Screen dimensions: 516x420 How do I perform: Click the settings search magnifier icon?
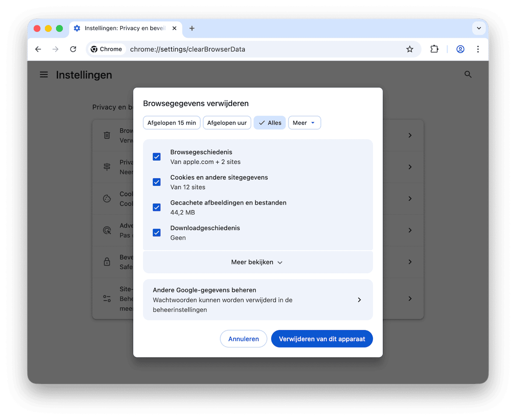(468, 75)
